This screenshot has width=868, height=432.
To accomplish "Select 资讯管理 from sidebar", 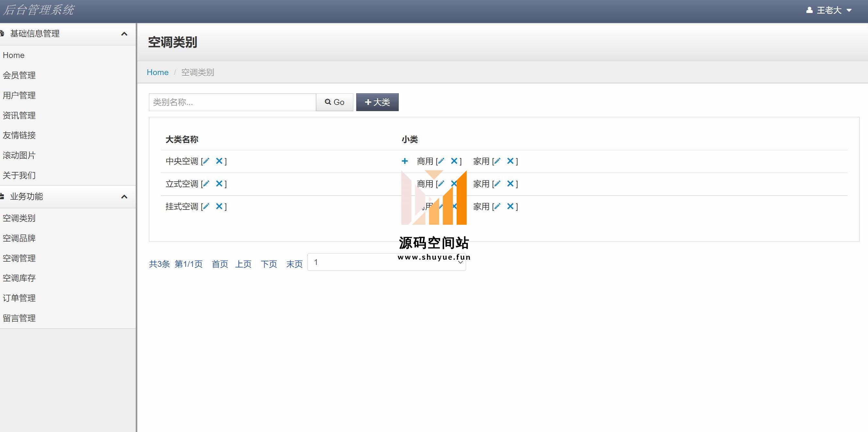I will 19,115.
